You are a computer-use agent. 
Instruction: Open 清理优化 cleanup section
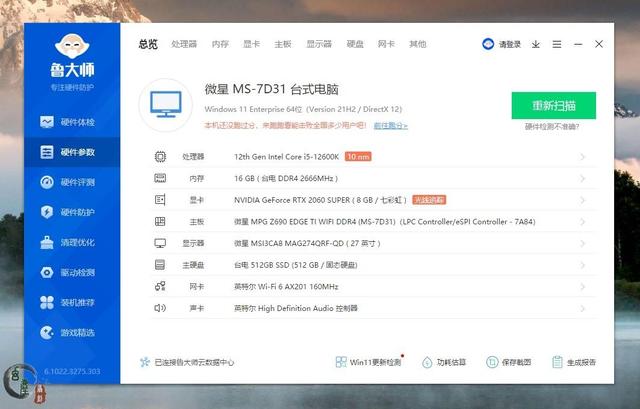(67, 242)
